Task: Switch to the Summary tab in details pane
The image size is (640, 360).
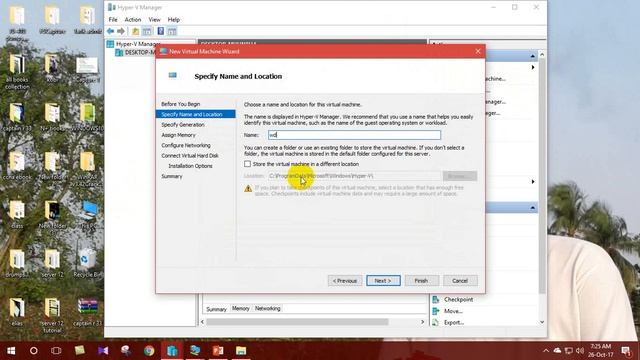Action: 216,309
